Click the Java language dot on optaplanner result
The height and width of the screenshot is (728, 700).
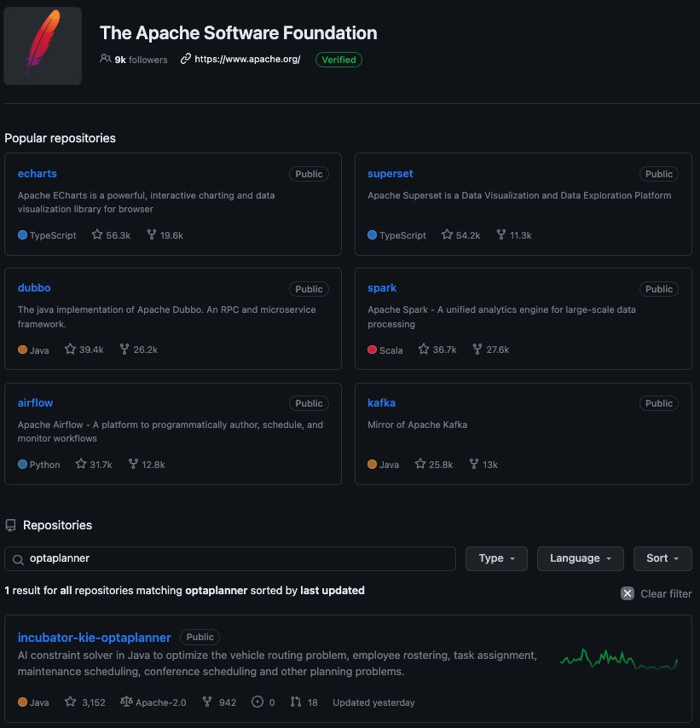pos(22,702)
